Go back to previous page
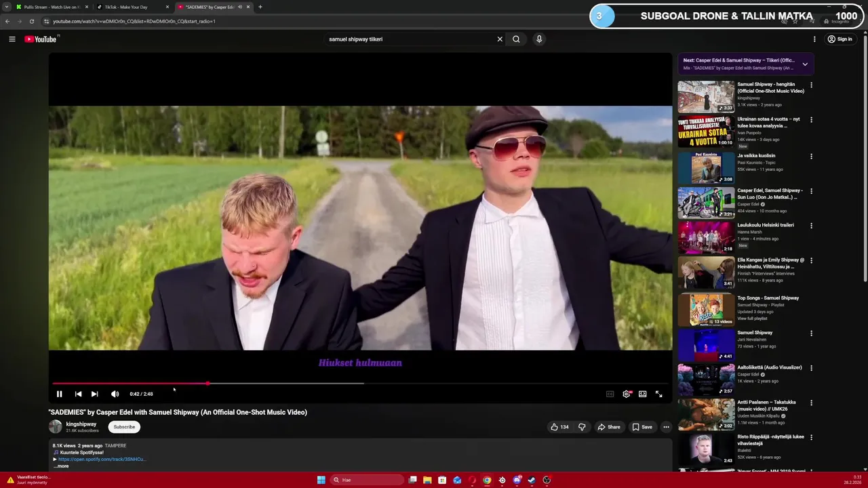 click(x=7, y=21)
